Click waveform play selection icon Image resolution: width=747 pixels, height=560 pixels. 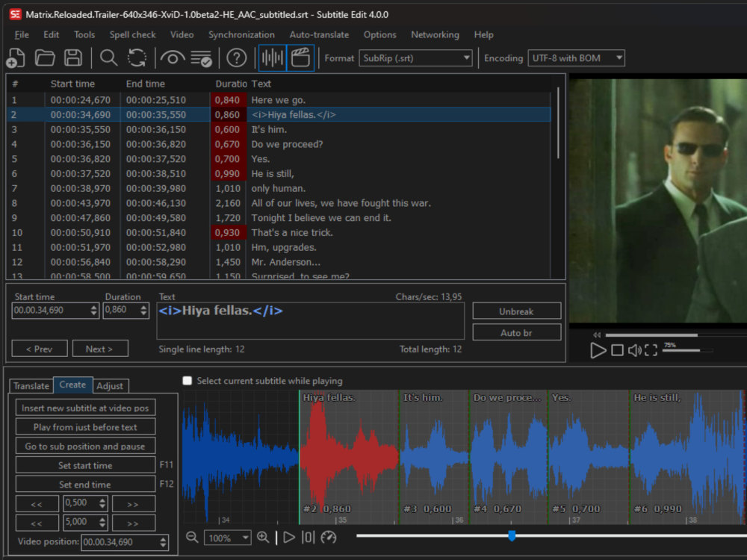[288, 538]
